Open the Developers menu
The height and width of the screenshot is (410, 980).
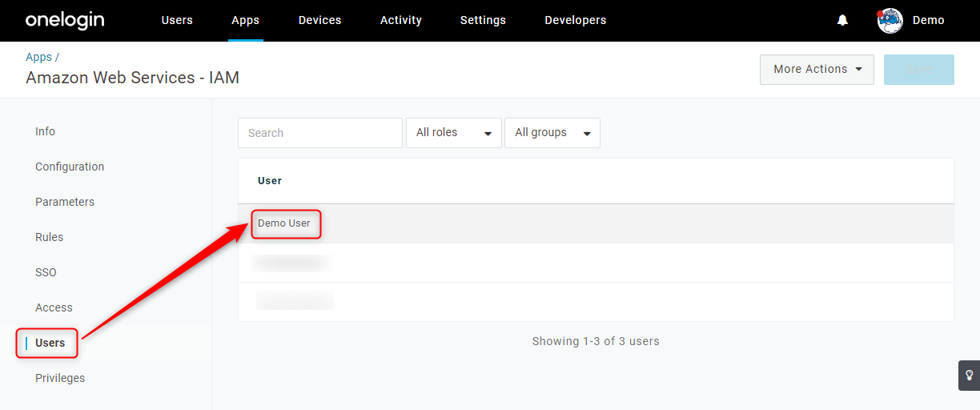coord(576,20)
